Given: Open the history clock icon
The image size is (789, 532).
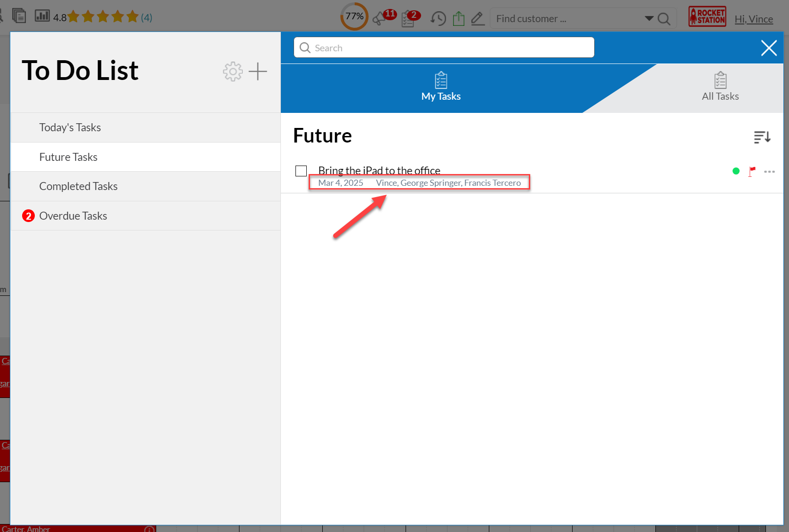Looking at the screenshot, I should (438, 19).
